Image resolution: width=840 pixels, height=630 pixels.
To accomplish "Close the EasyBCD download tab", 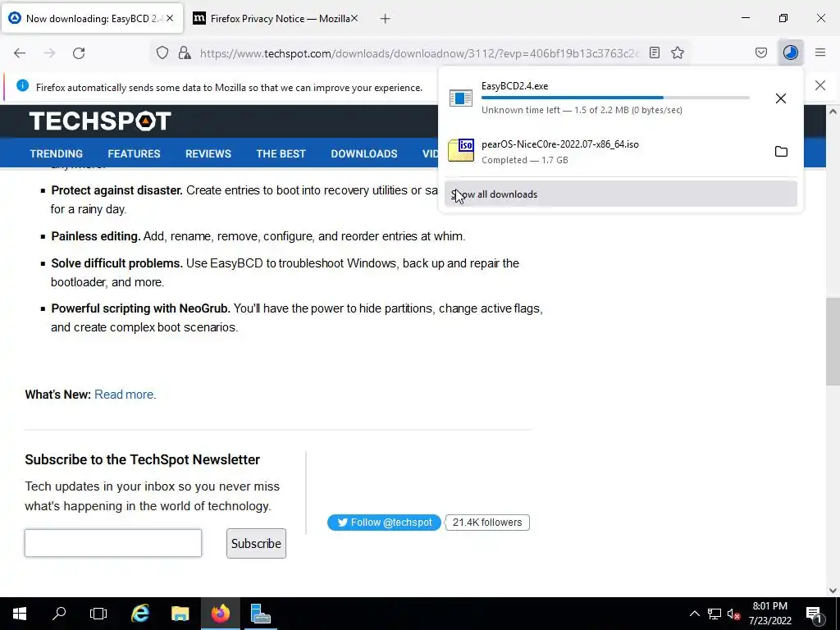I will 170,18.
